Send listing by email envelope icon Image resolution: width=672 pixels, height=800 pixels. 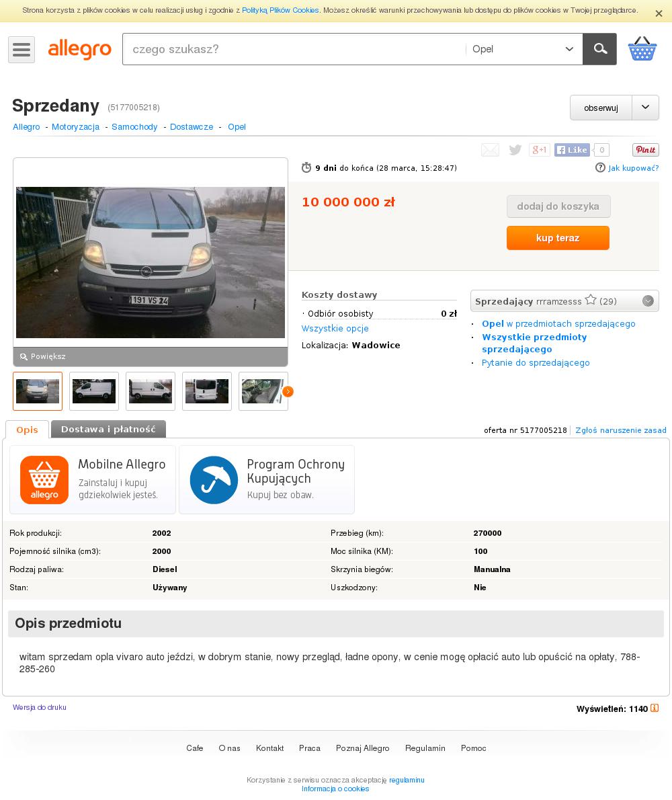(x=490, y=149)
